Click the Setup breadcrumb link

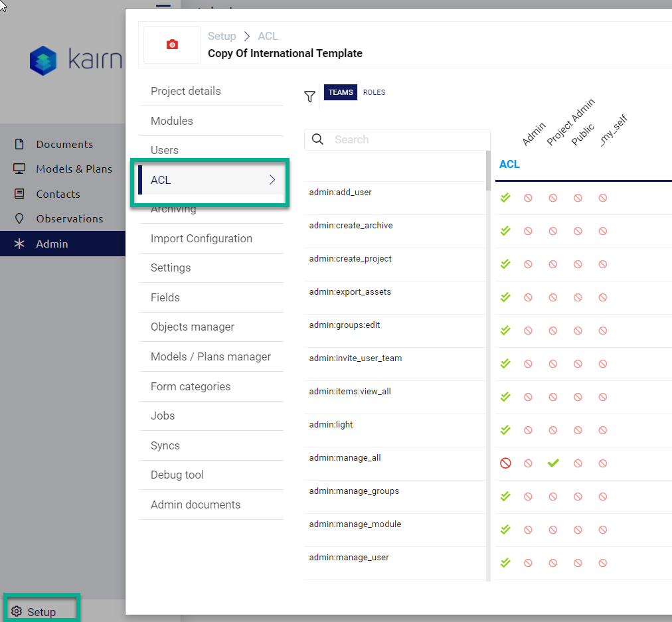coord(222,37)
